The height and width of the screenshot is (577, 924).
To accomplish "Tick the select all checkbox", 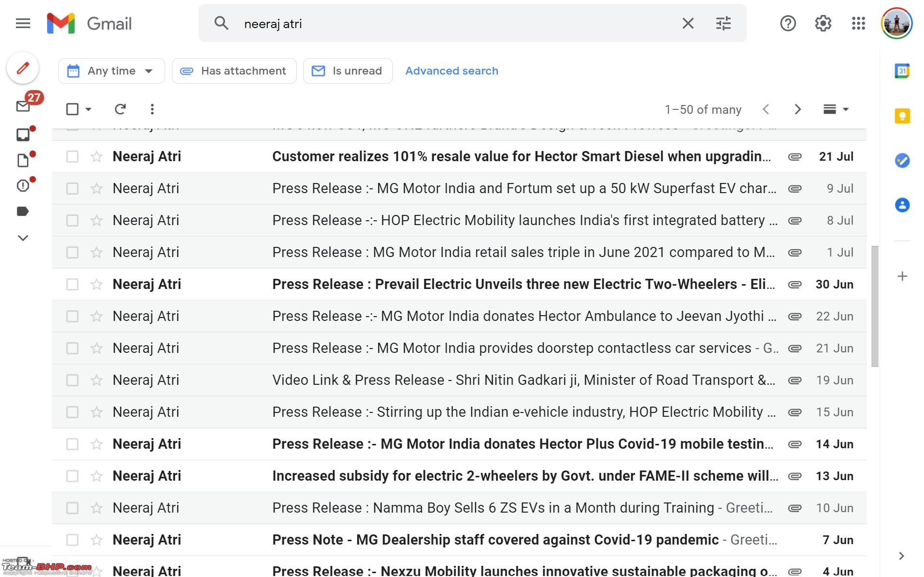I will click(72, 109).
